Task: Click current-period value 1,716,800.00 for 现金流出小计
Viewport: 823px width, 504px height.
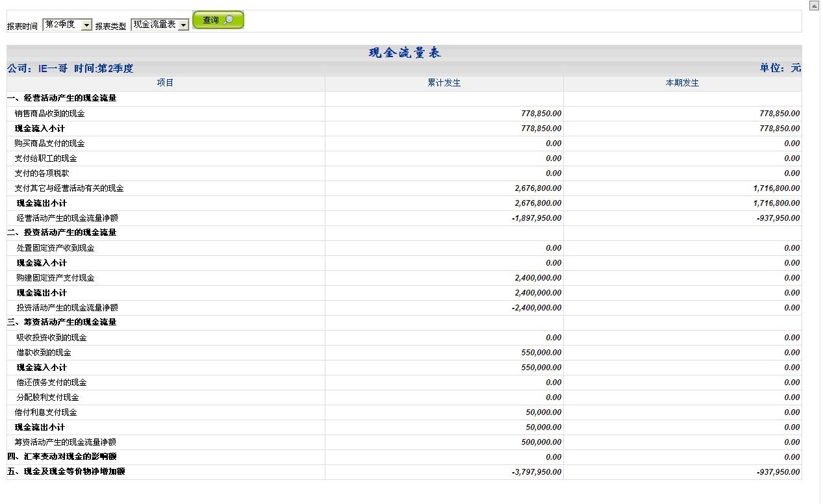Action: (x=776, y=203)
